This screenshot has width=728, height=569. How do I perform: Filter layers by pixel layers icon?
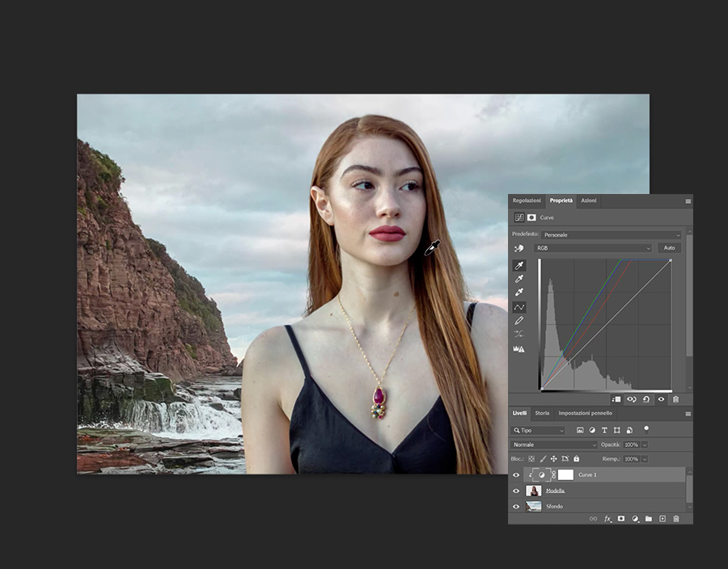pyautogui.click(x=580, y=430)
